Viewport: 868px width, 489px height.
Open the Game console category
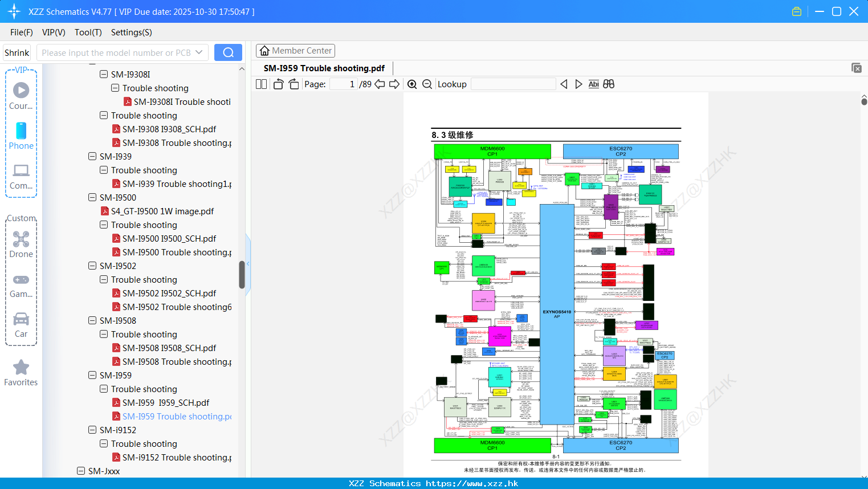coord(21,280)
